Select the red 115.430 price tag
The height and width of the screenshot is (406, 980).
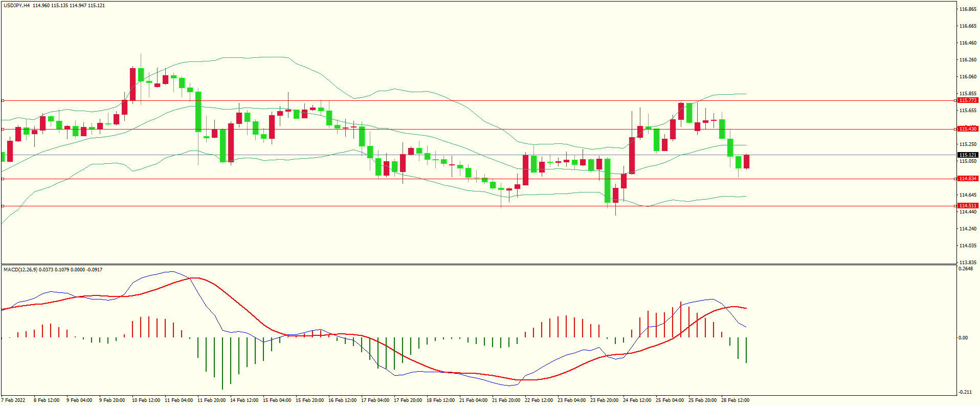968,129
